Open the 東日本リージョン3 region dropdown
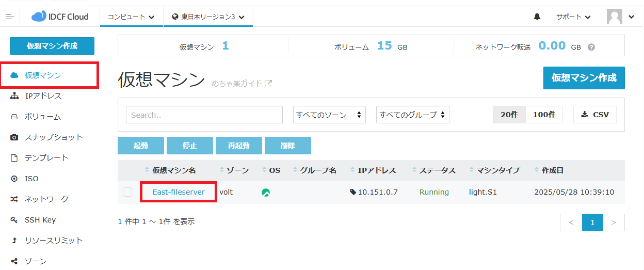Image resolution: width=644 pixels, height=270 pixels. [208, 17]
